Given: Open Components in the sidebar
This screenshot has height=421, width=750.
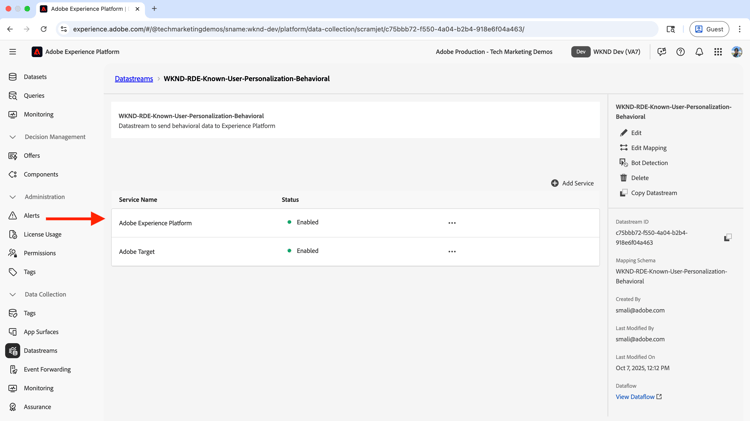Looking at the screenshot, I should click(x=41, y=175).
